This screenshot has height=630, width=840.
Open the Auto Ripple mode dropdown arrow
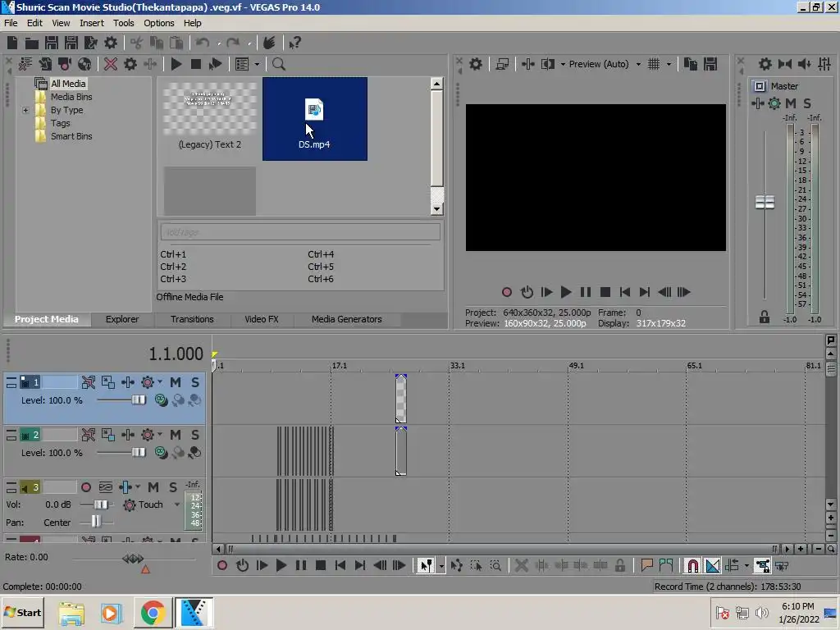click(x=746, y=566)
